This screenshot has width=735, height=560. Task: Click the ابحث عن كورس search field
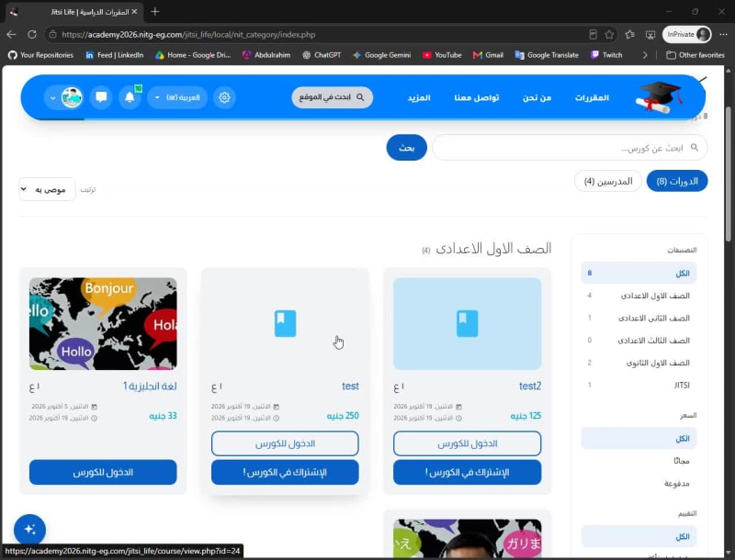pyautogui.click(x=570, y=148)
